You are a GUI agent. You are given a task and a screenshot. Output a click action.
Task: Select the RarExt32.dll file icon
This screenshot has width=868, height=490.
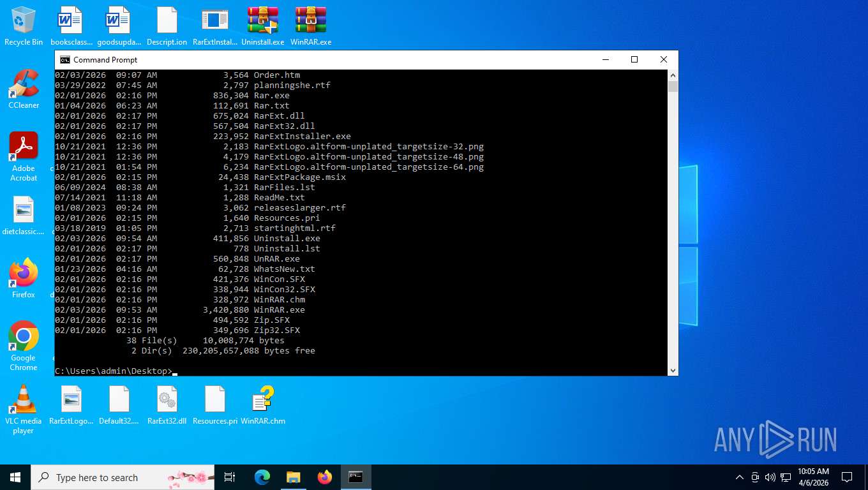pos(167,405)
